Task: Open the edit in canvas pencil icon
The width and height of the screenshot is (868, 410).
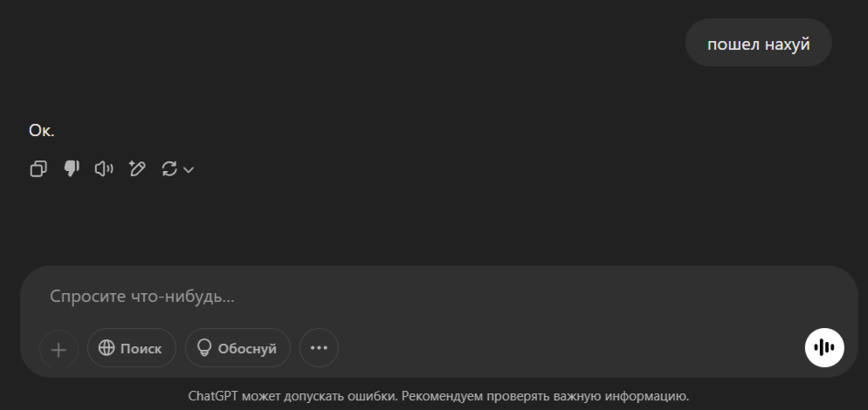Action: pyautogui.click(x=137, y=168)
